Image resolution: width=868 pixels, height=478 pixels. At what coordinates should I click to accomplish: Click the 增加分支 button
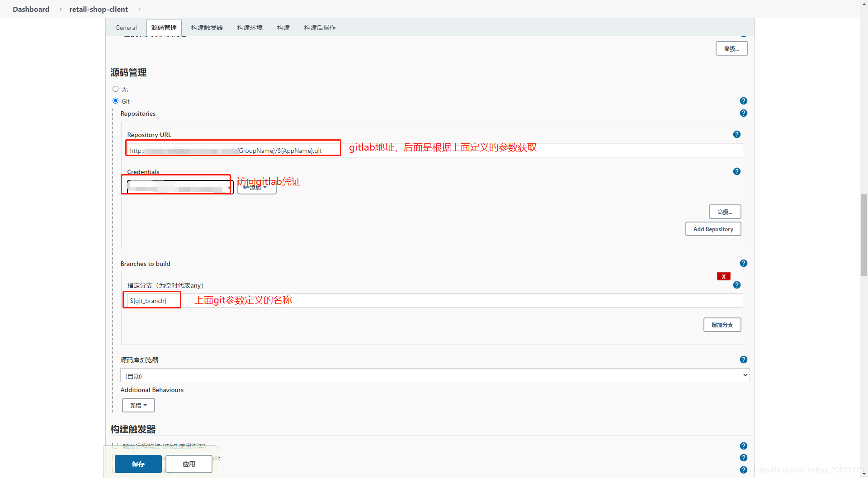722,325
